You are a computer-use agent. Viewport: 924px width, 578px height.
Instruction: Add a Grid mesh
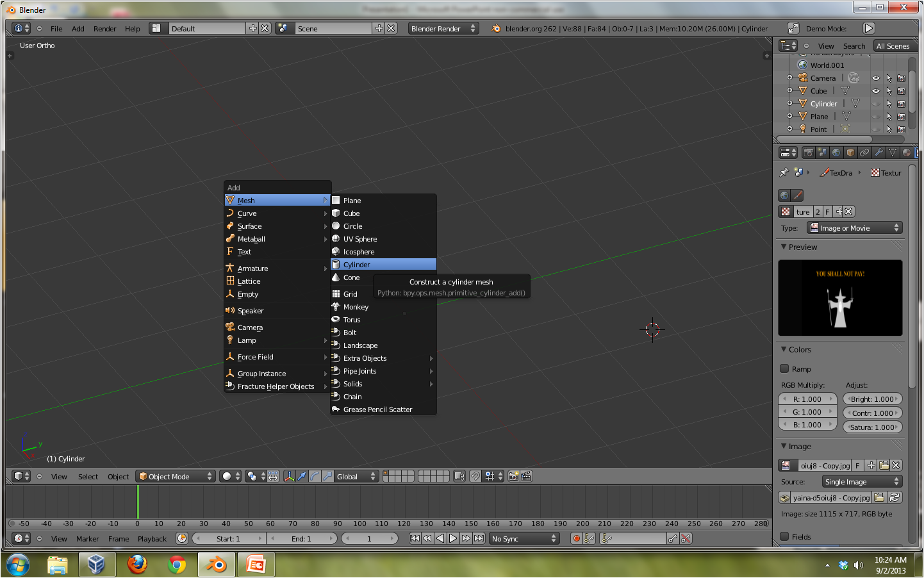point(352,294)
